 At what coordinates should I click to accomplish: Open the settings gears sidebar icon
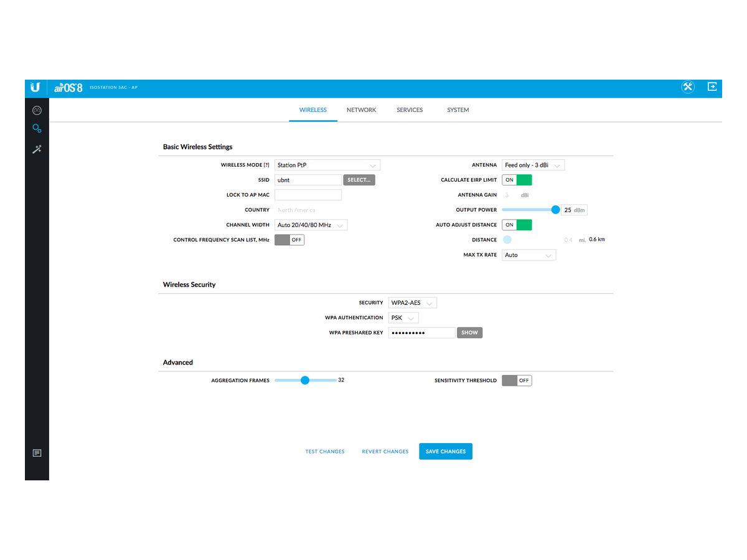pyautogui.click(x=37, y=128)
